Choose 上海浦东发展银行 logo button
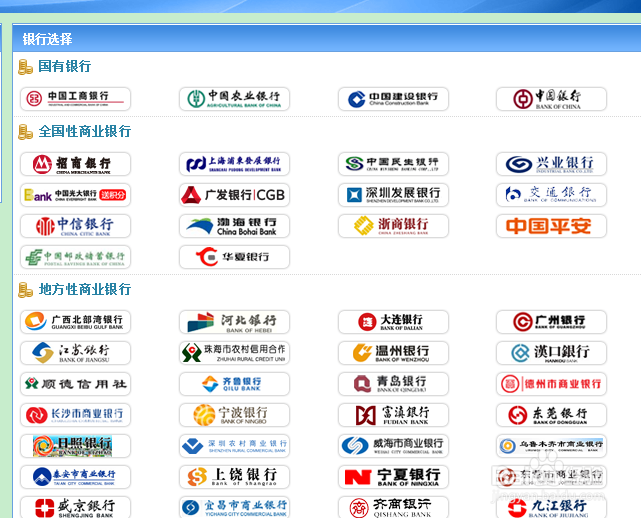The height and width of the screenshot is (518, 641). (234, 164)
